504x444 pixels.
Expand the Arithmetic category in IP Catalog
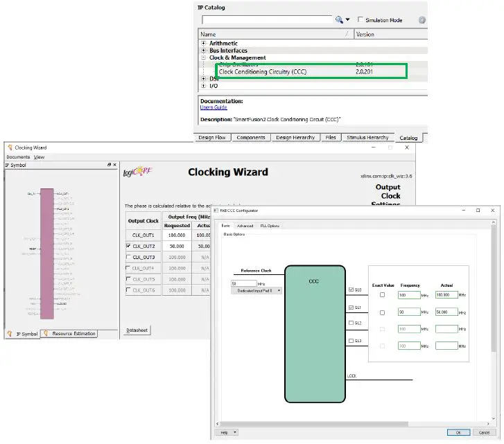click(x=203, y=43)
